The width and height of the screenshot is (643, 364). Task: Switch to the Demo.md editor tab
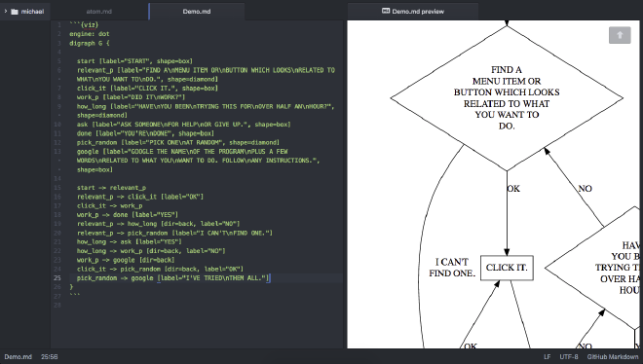[197, 12]
